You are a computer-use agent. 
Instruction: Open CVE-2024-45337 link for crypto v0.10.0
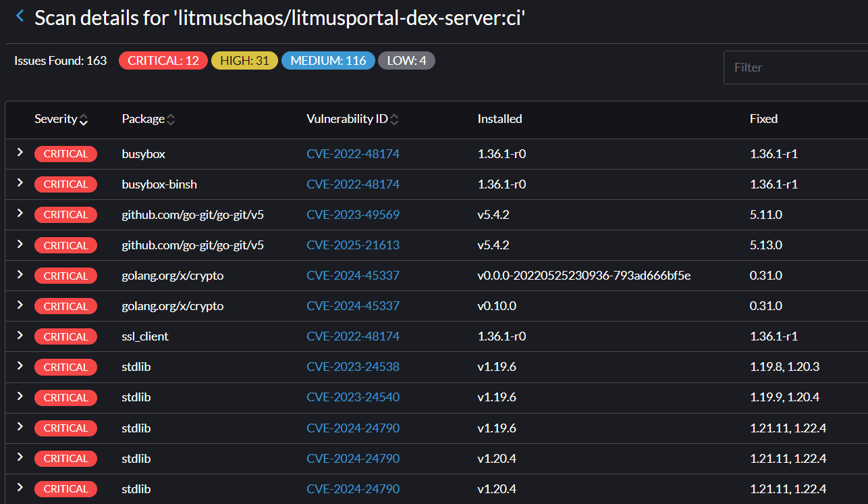coord(353,306)
